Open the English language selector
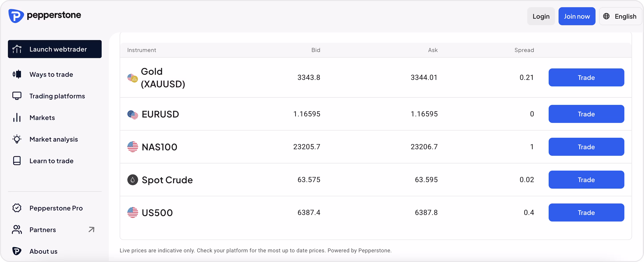This screenshot has width=644, height=262. pyautogui.click(x=621, y=16)
